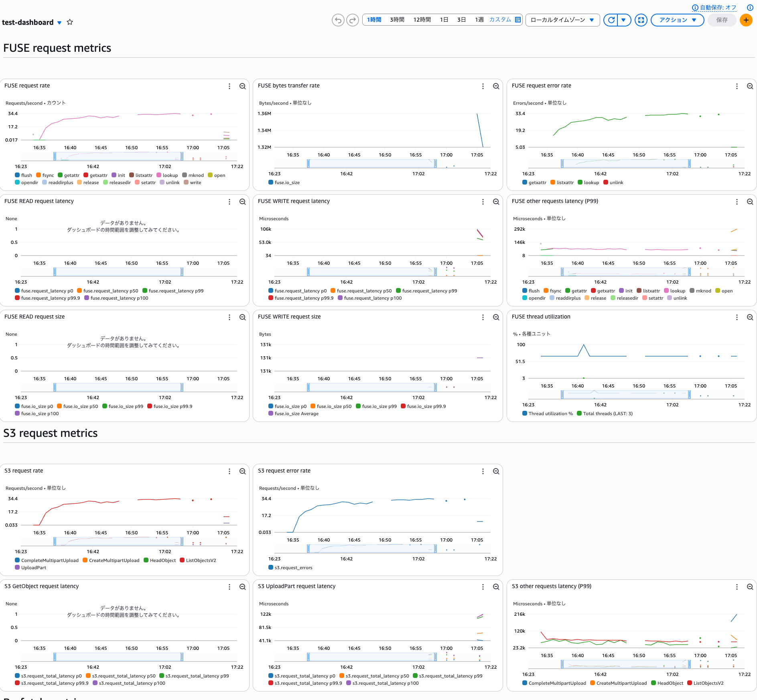Open the kebab menu on FUSE request rate widget

229,86
